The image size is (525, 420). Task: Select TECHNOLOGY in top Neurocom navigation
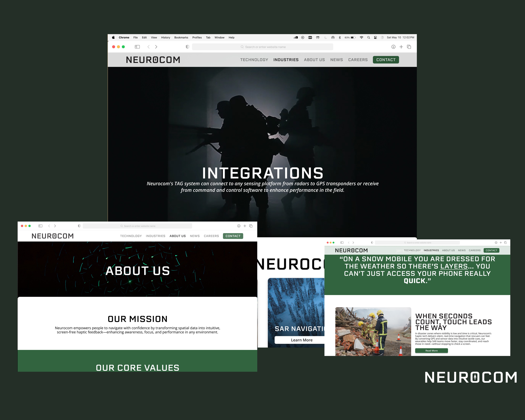click(x=254, y=60)
